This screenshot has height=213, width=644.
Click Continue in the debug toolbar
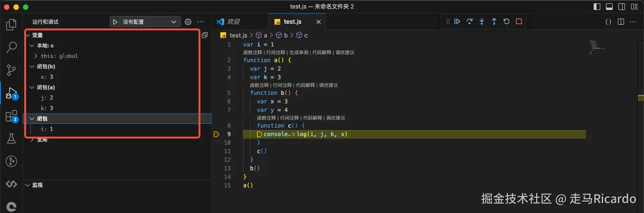[457, 21]
